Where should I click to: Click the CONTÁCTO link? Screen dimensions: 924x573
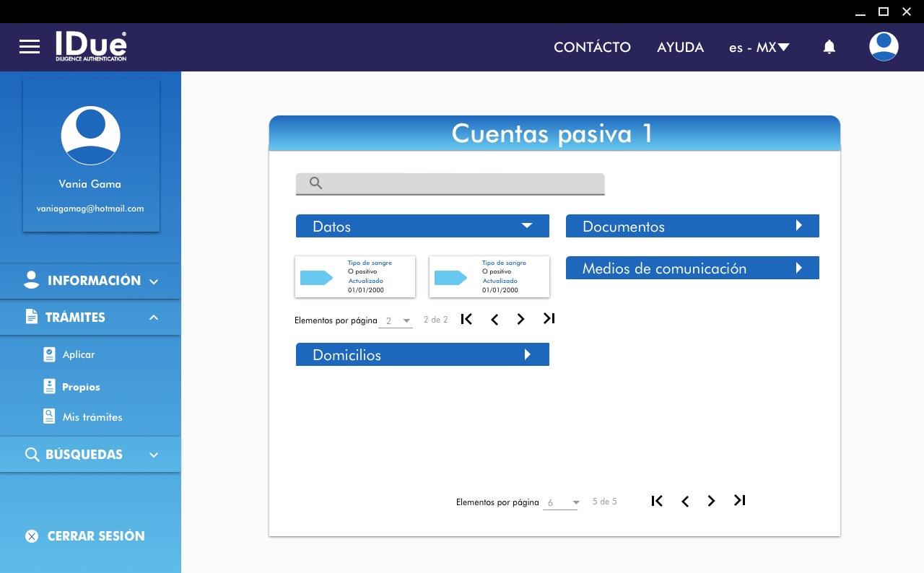click(592, 48)
